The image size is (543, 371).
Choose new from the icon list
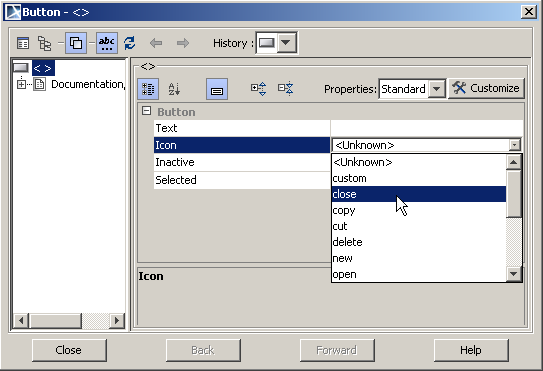coord(419,258)
